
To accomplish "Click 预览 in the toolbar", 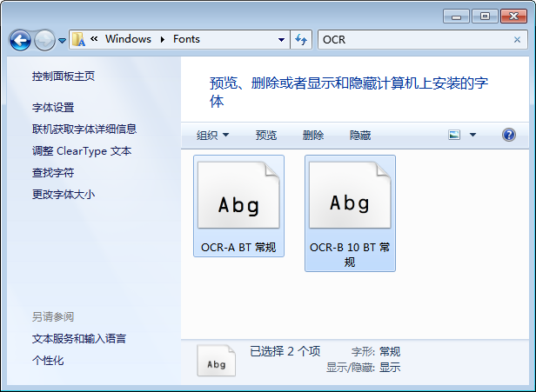I will [x=266, y=136].
